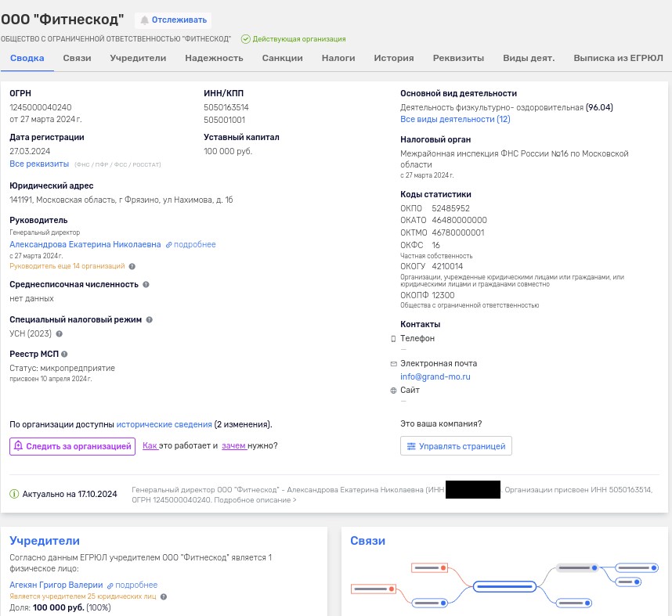Viewport: 672px width, 616px height.
Task: Click Статус: микропредприятие text
Action: (62, 369)
